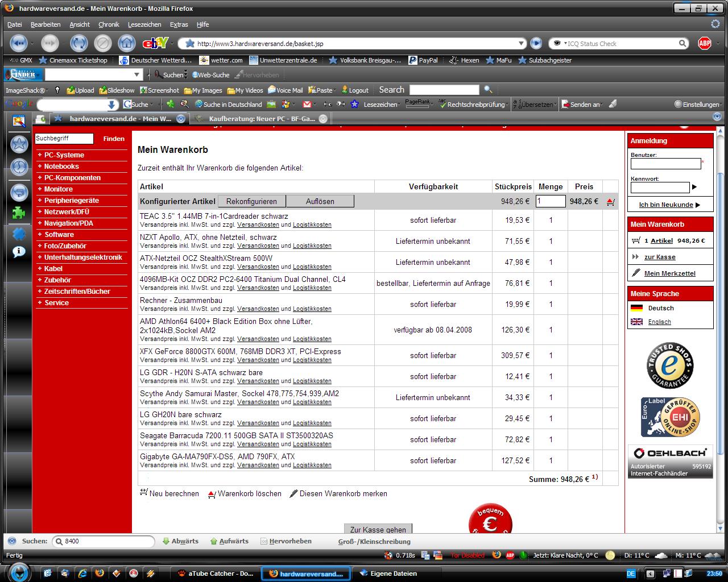This screenshot has width=728, height=582.
Task: Click the Adblock Plus ABP icon
Action: pos(705,43)
